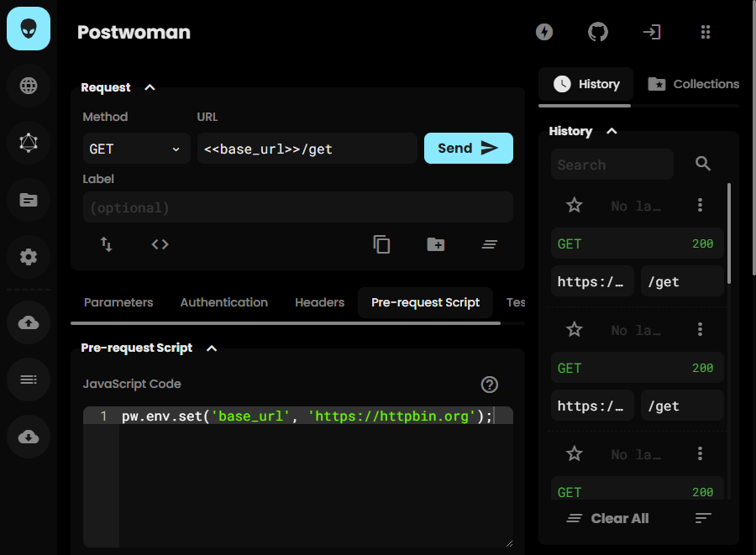Screen dimensions: 756x555
Task: Click the third history GET 200 row
Action: click(638, 488)
